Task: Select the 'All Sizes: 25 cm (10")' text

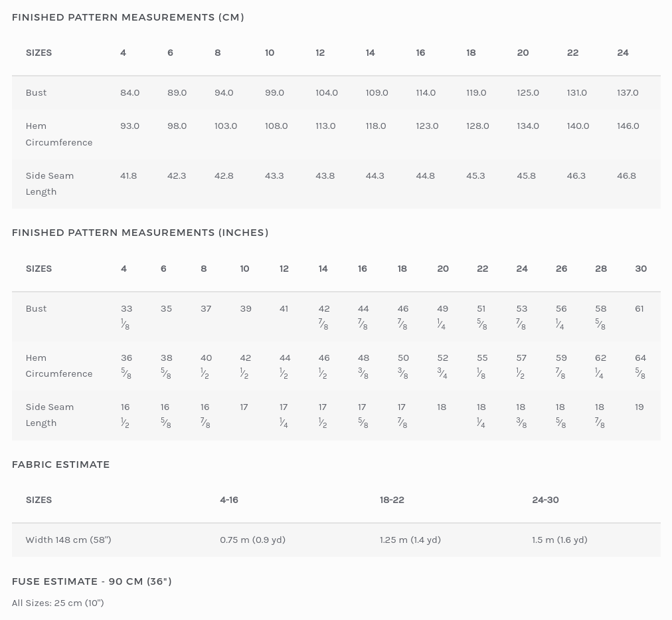Action: [58, 603]
